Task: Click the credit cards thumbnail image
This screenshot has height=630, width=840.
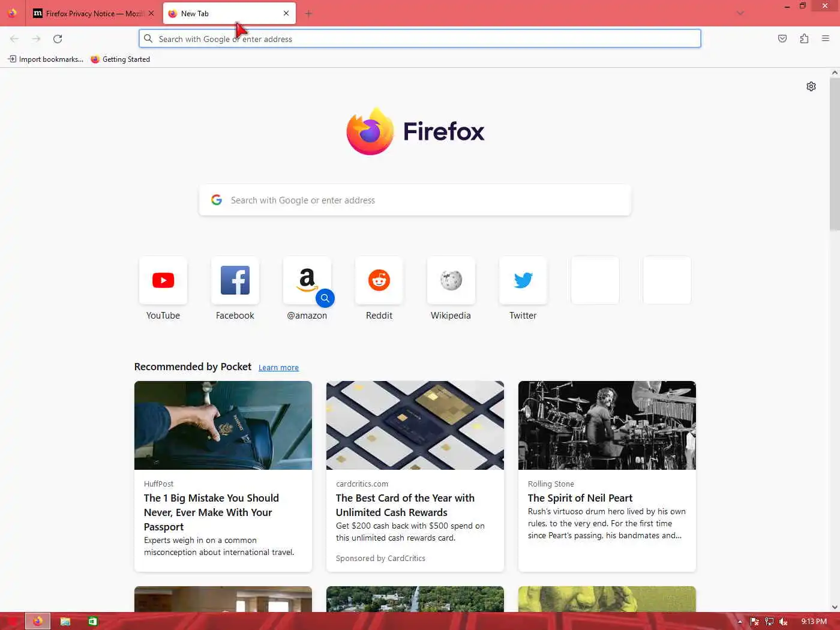Action: click(x=415, y=425)
